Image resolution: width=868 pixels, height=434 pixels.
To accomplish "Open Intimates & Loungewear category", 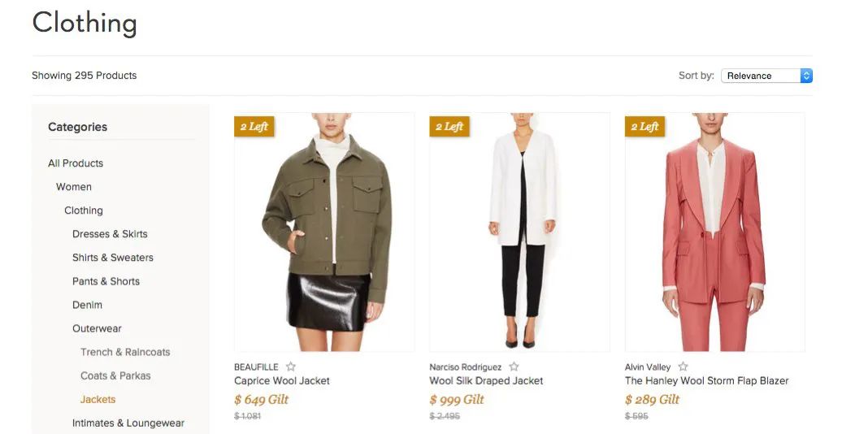I will [x=128, y=423].
